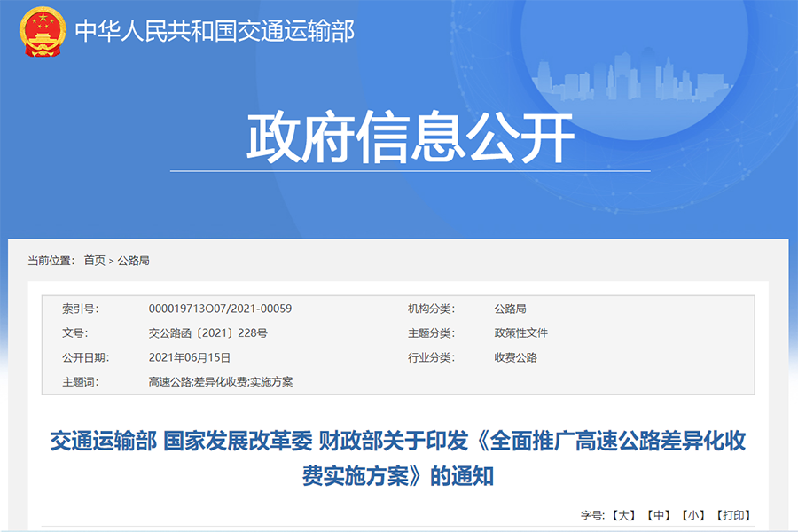Viewport: 798px width, 532px height.
Task: Open 公路局 breadcrumb link
Action: (x=133, y=261)
